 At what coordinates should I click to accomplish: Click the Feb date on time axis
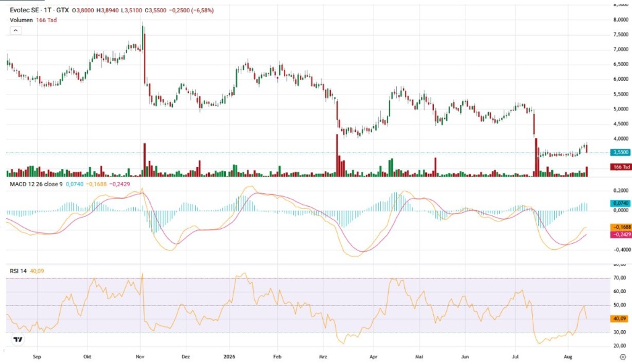277,357
